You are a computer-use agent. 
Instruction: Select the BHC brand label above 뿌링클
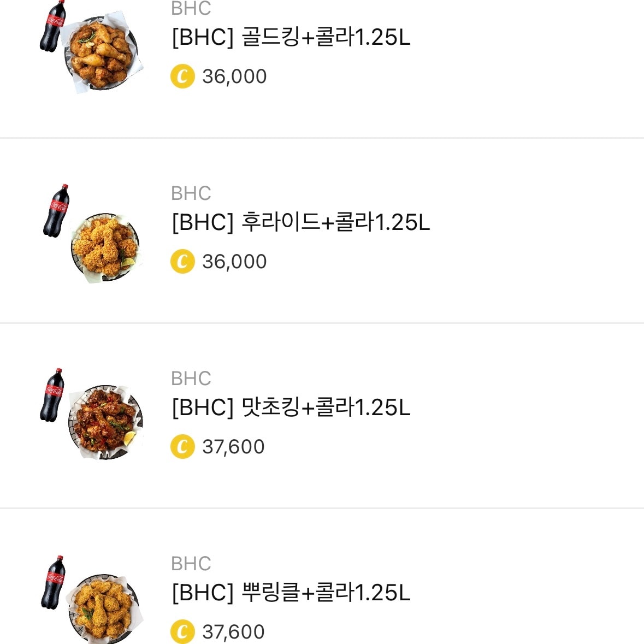[x=190, y=563]
